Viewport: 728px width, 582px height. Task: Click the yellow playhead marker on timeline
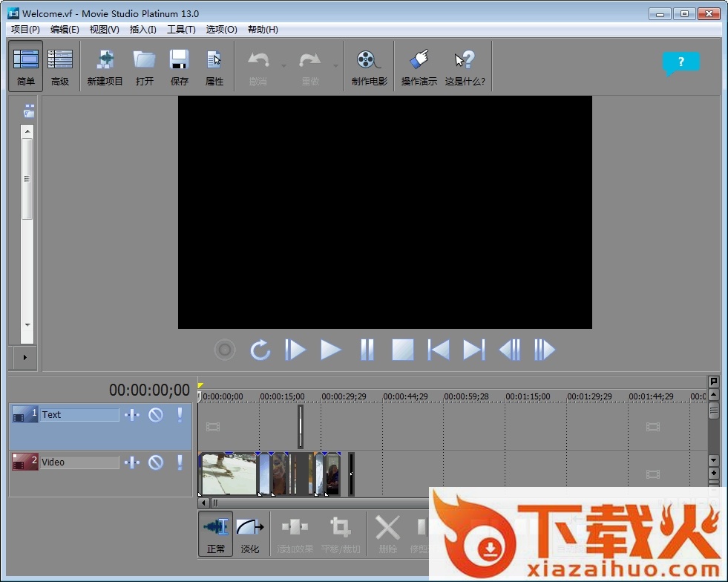point(200,385)
